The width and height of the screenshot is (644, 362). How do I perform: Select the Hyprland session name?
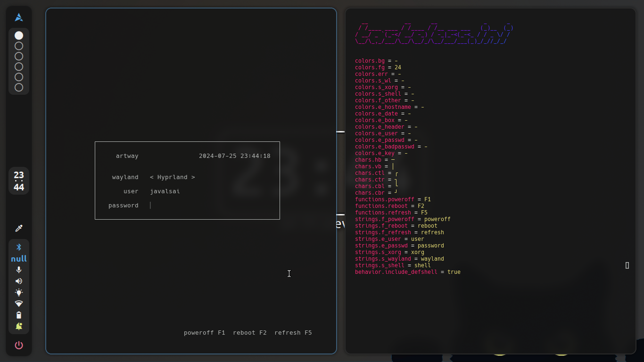click(173, 177)
